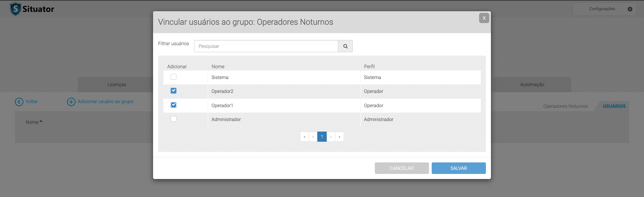Click the plus icon to add user
The height and width of the screenshot is (197, 644).
(71, 102)
